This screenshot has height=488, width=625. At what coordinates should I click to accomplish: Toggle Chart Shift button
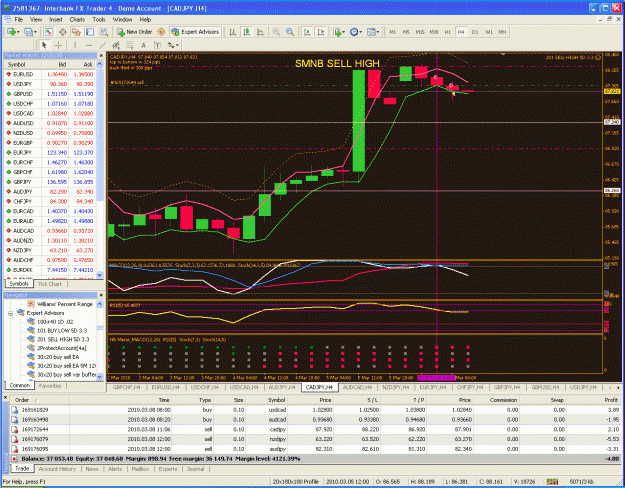pyautogui.click(x=321, y=32)
